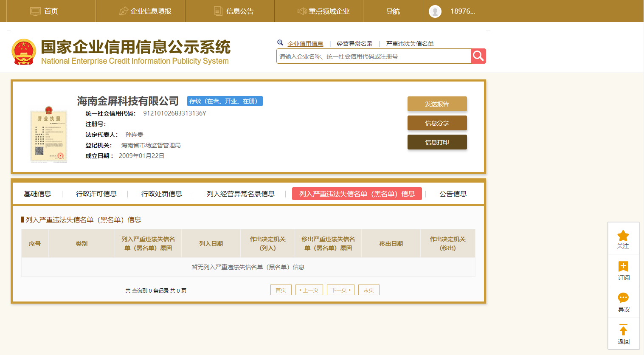Viewport: 644px width, 355px height.
Task: Click the pencil icon beside 企业信息填报
Action: coord(124,11)
